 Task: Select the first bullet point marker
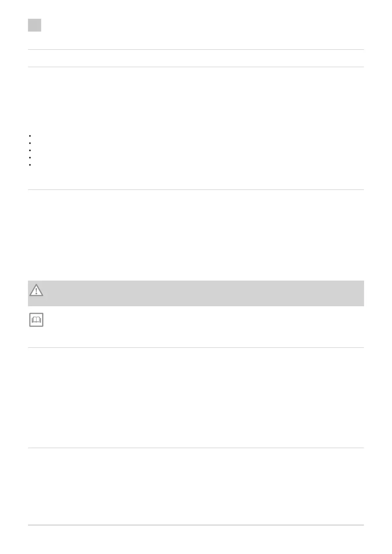click(x=30, y=136)
